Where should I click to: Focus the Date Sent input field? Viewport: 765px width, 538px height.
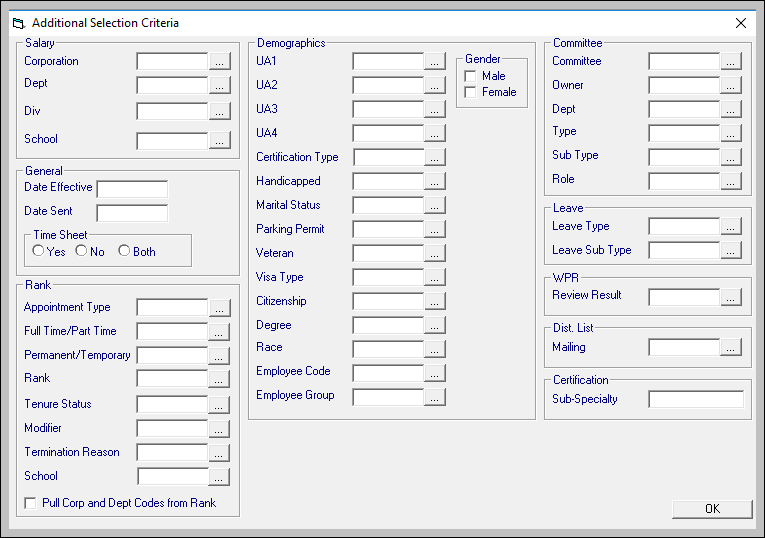tap(132, 213)
